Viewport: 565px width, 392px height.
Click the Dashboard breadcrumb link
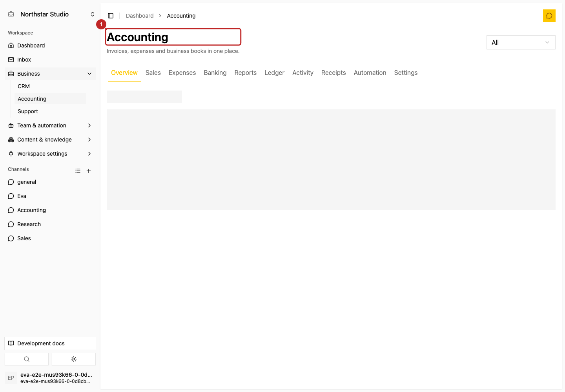tap(140, 16)
